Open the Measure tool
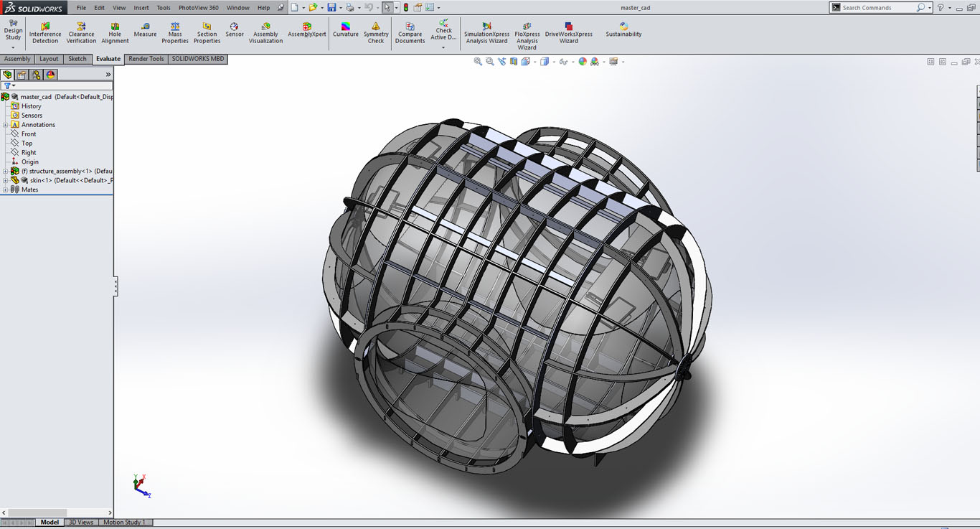Image resolution: width=980 pixels, height=529 pixels. pyautogui.click(x=145, y=30)
